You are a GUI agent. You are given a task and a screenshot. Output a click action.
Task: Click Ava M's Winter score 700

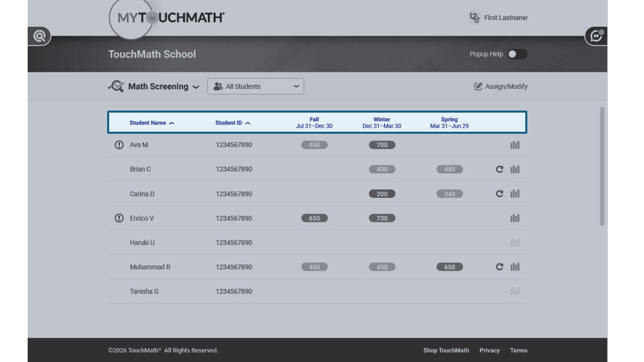click(382, 145)
